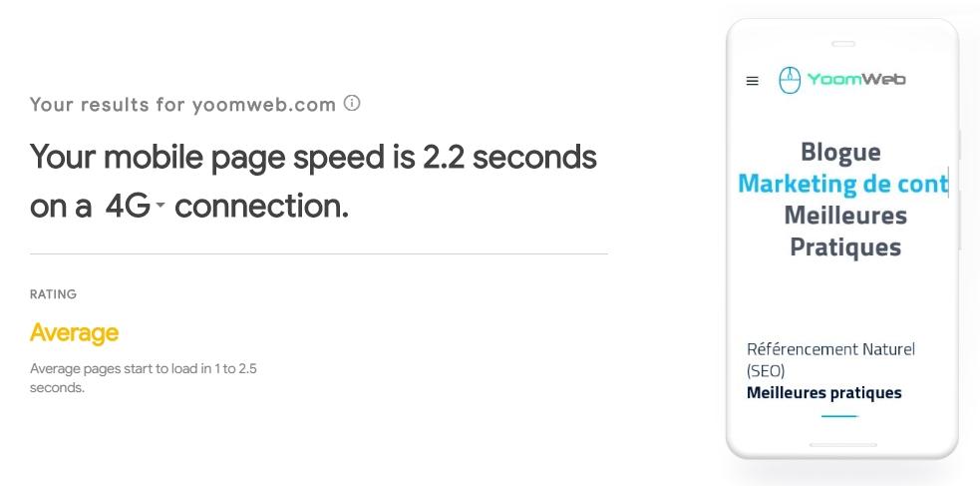This screenshot has width=980, height=486.
Task: Expand the 4G connection dropdown arrow
Action: tap(161, 207)
